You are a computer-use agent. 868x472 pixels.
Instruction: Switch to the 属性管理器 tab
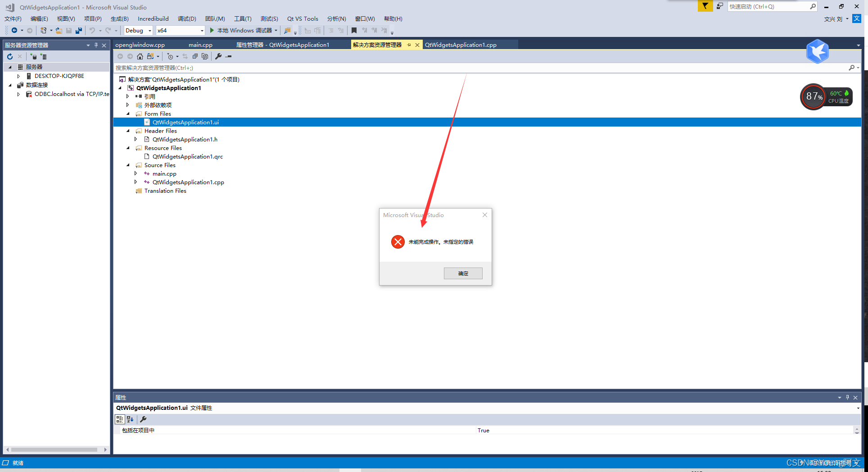coord(283,45)
